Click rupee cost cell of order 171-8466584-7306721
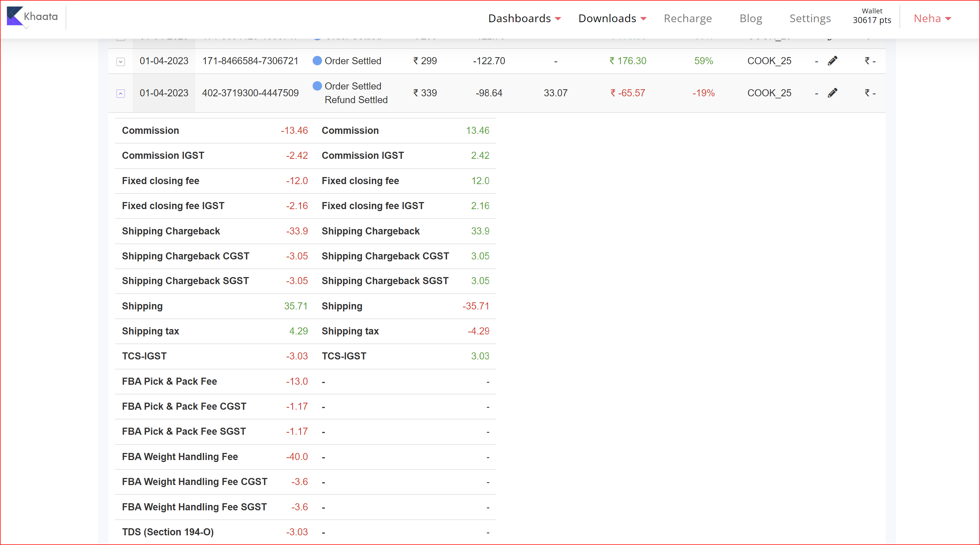The image size is (980, 545). pyautogui.click(x=870, y=61)
